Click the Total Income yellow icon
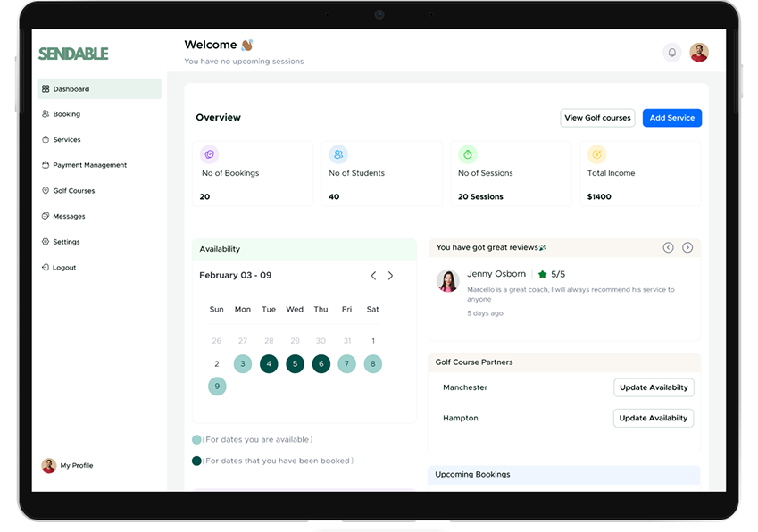758x532 pixels. pos(596,154)
